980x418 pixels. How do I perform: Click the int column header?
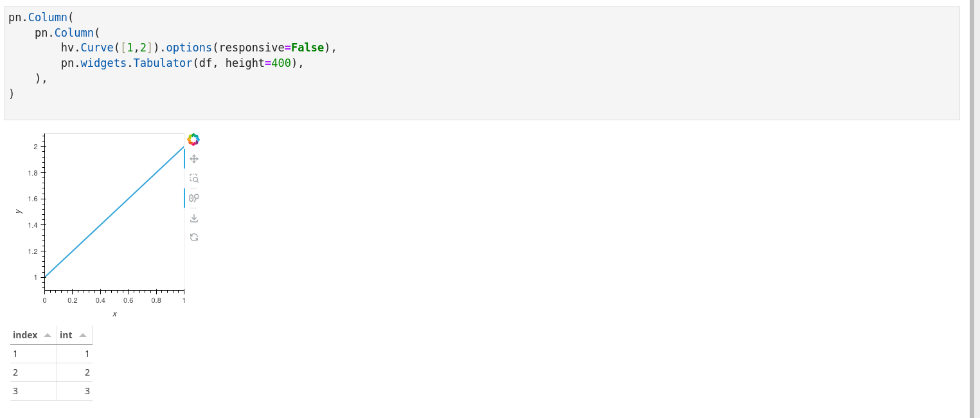pyautogui.click(x=66, y=334)
